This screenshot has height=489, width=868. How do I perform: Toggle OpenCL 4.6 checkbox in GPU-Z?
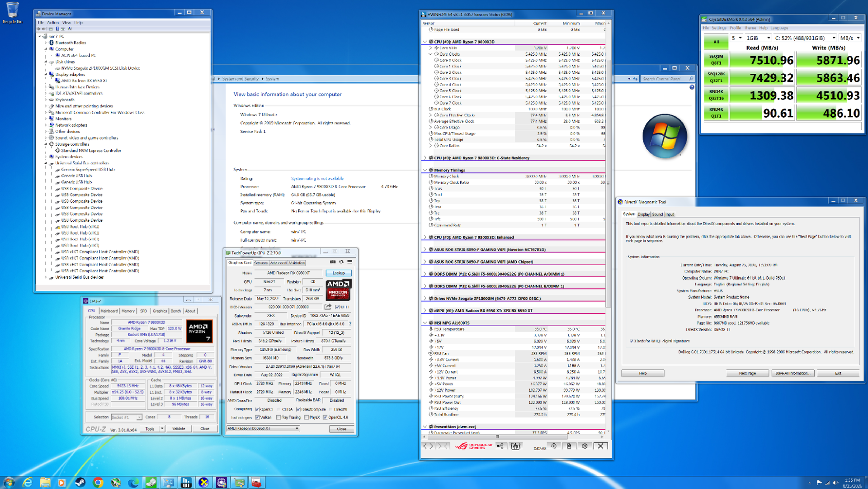(325, 417)
